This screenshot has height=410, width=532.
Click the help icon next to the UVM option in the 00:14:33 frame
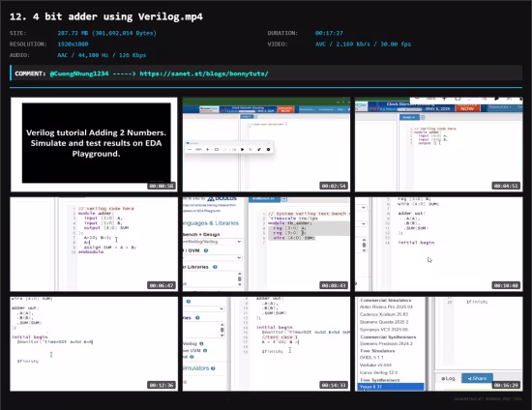coord(205,350)
